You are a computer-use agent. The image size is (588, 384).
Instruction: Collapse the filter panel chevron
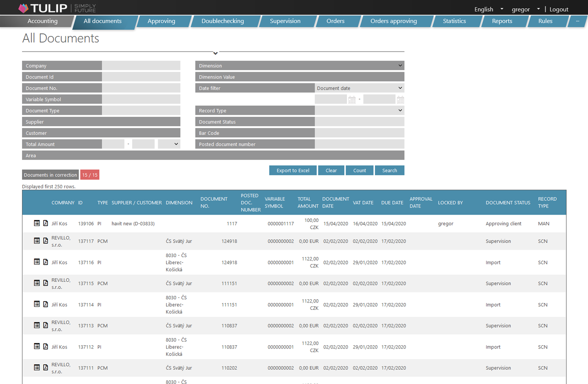click(214, 53)
